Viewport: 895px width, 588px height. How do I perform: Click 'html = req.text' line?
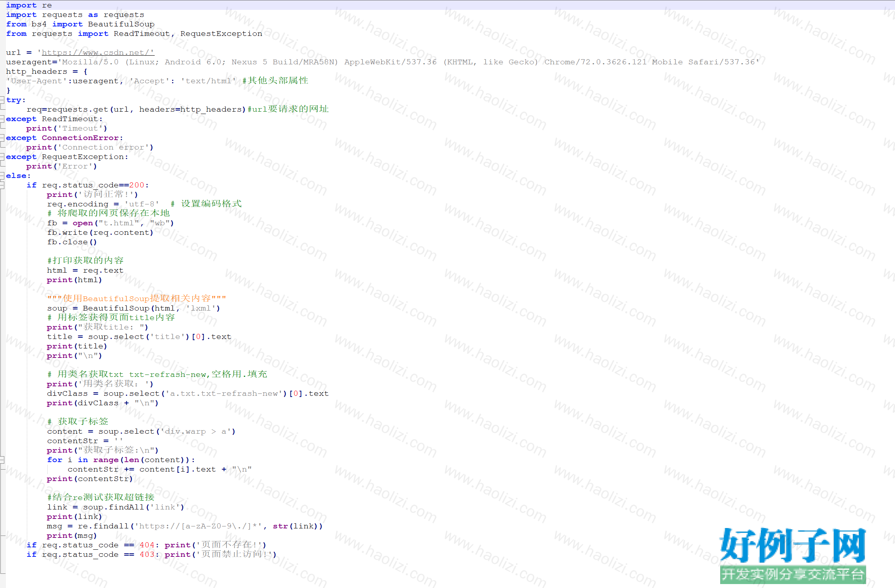point(85,270)
